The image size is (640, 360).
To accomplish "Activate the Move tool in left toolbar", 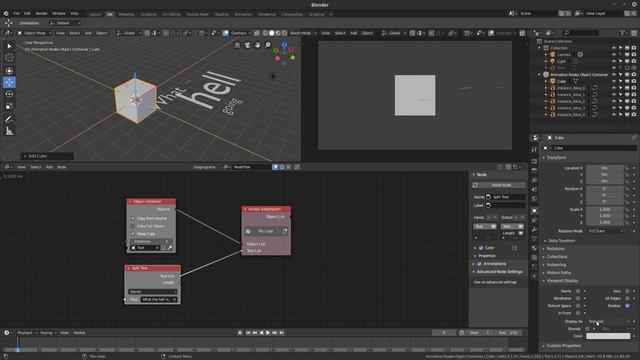I will 9,82.
